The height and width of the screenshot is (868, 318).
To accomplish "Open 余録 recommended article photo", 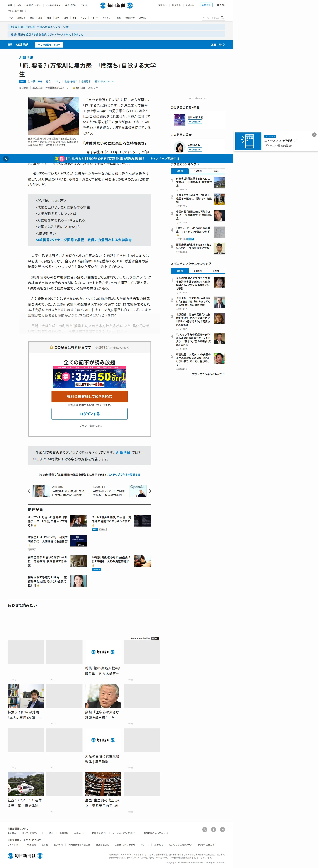I will tap(103, 696).
